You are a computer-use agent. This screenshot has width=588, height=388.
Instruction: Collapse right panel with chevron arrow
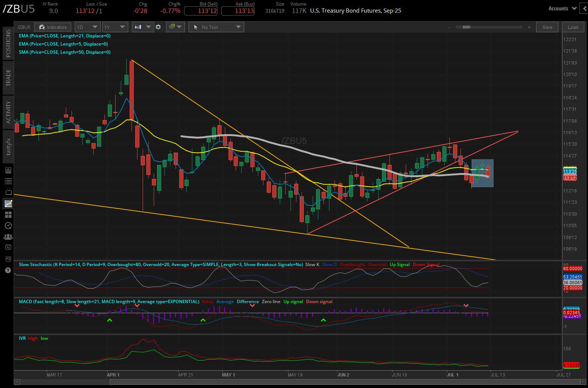[x=584, y=8]
